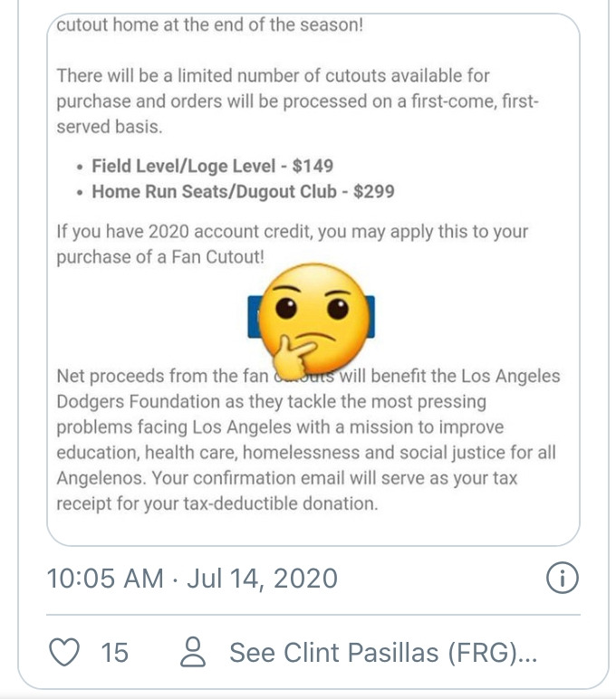
Task: Click the limited number of cutouts paragraph
Action: pos(297,102)
